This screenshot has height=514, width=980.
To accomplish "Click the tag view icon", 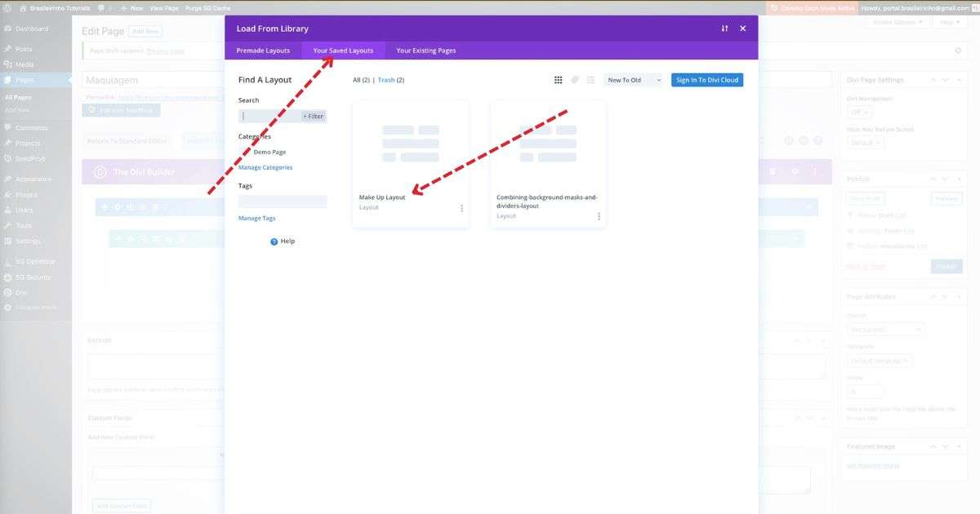I will 575,80.
